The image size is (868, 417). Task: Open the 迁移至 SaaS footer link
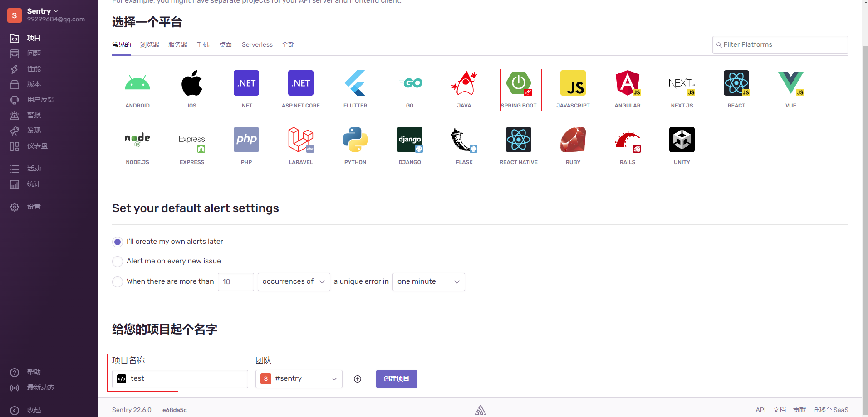(831, 410)
